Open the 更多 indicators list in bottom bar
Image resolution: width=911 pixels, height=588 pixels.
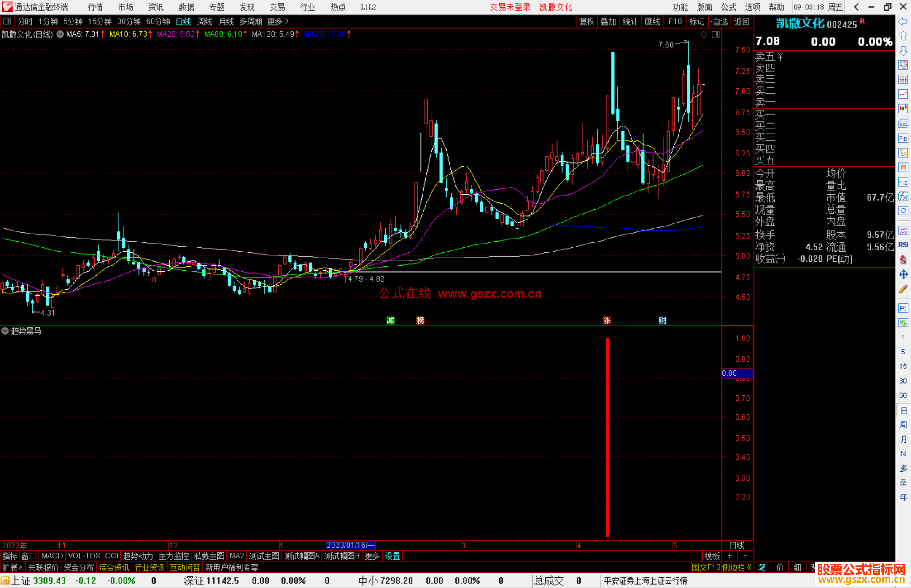(372, 556)
